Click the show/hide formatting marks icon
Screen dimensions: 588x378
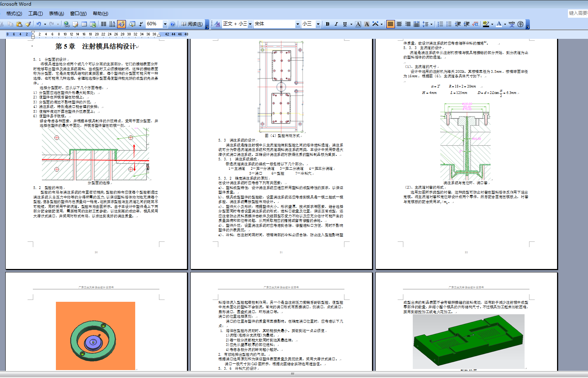pos(141,24)
